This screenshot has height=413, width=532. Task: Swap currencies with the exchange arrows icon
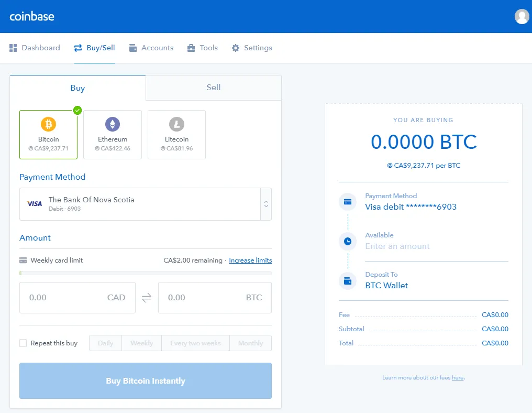(147, 298)
